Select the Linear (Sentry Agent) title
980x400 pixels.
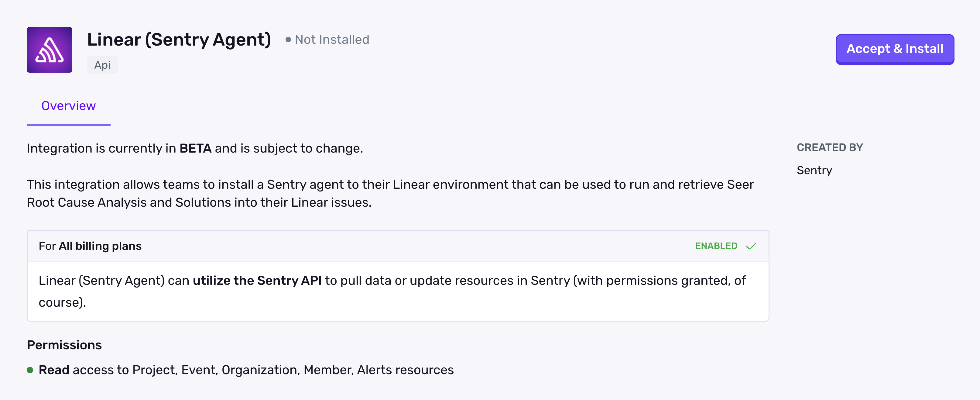click(x=179, y=39)
